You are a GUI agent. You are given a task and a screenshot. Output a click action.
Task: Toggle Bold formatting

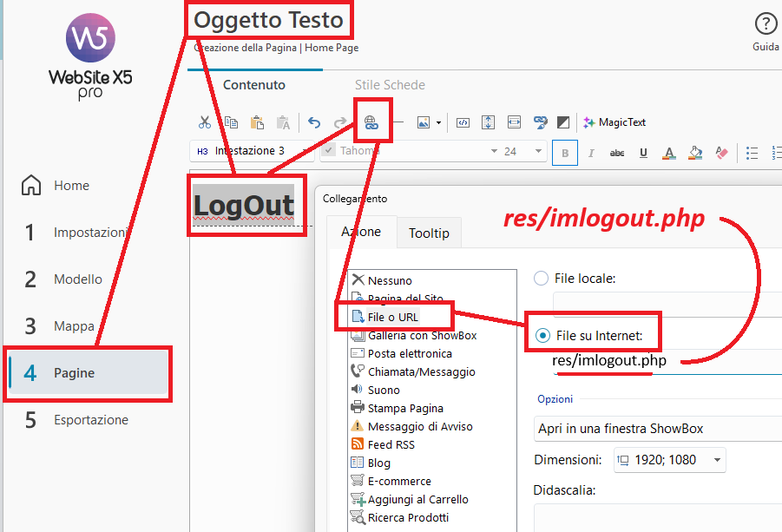pyautogui.click(x=566, y=153)
